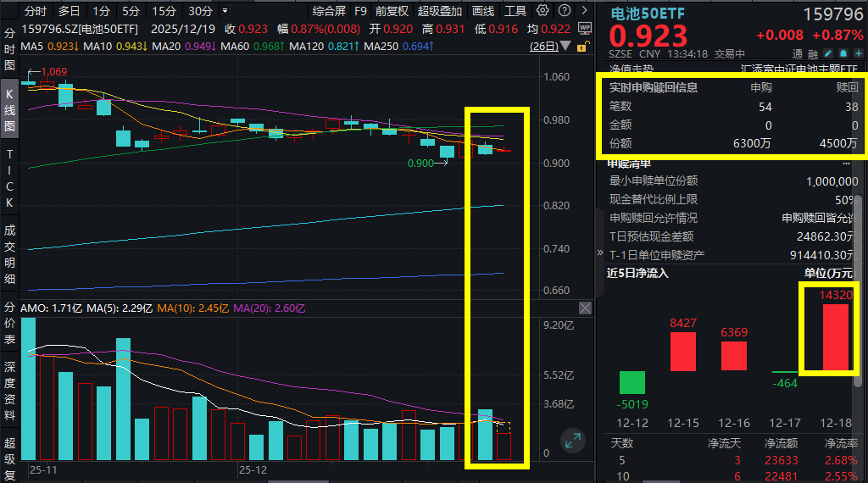Open 成交明细 sidebar tab
This screenshot has width=868, height=483.
click(9, 254)
